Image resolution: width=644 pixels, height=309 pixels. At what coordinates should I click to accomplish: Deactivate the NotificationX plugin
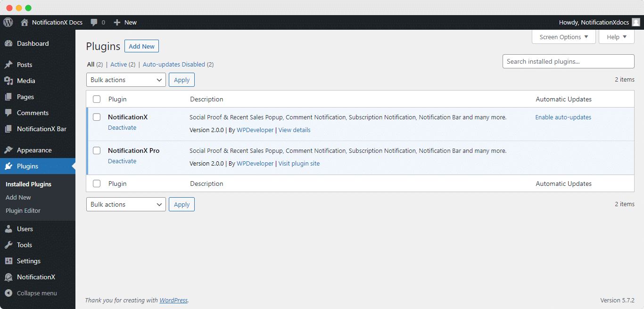(122, 127)
